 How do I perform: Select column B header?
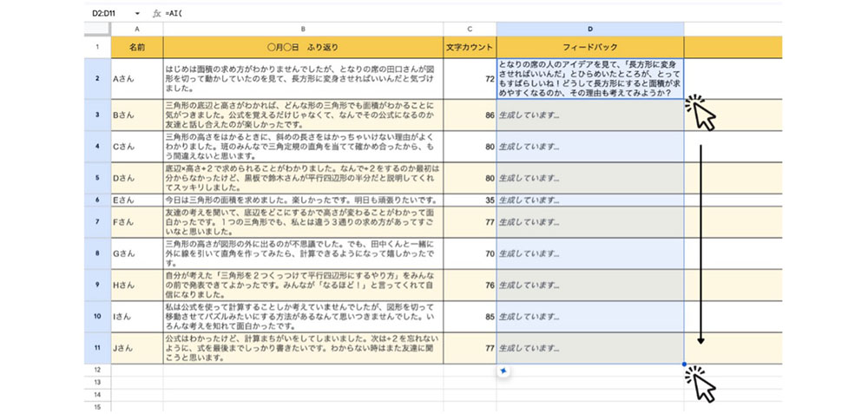point(303,30)
